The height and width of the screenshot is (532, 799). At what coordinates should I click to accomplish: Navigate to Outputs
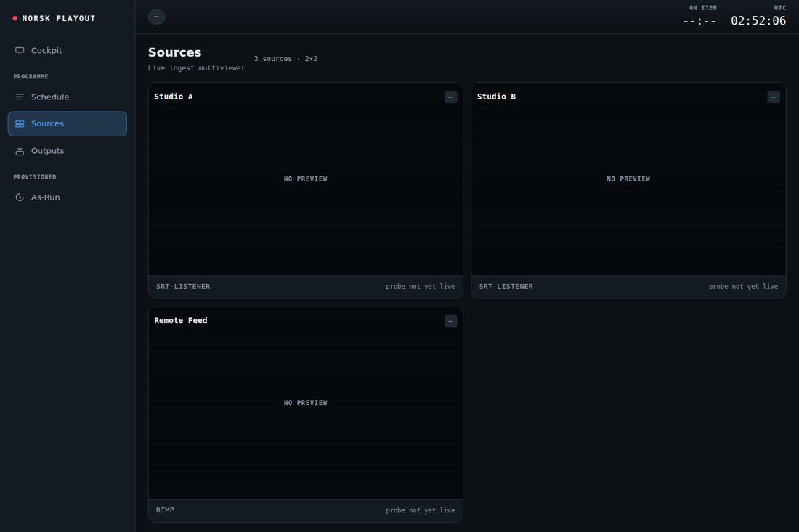point(68,151)
